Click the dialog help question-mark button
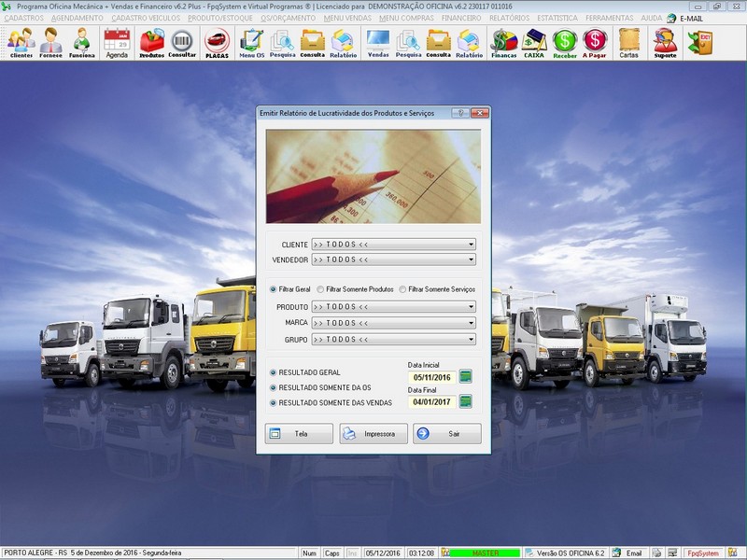The height and width of the screenshot is (560, 747). tap(460, 113)
